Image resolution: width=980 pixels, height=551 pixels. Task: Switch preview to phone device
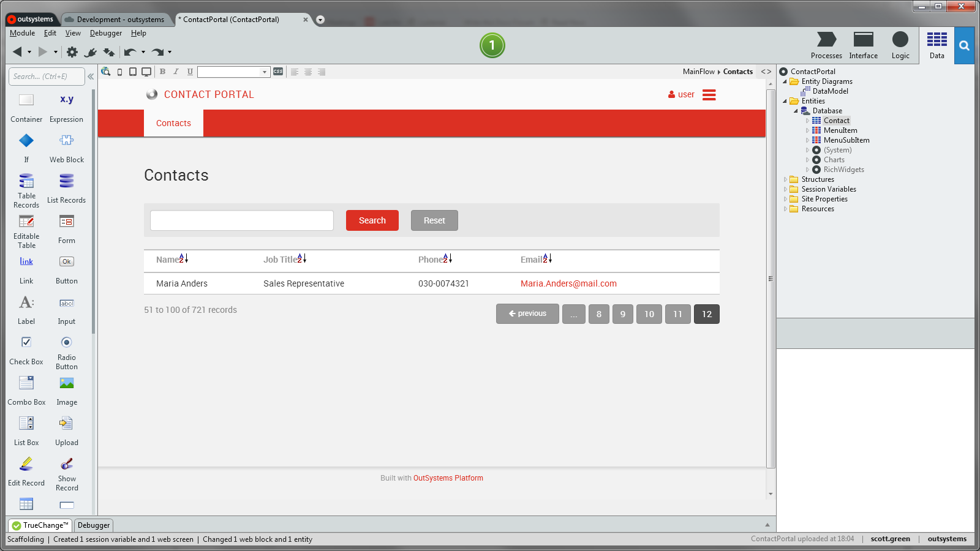pos(120,72)
